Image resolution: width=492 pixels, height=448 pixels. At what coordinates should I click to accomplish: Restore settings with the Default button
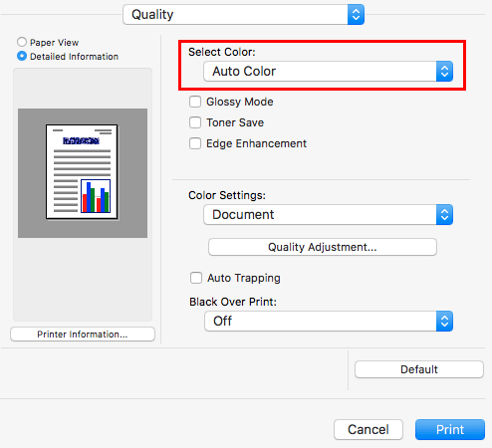[419, 369]
